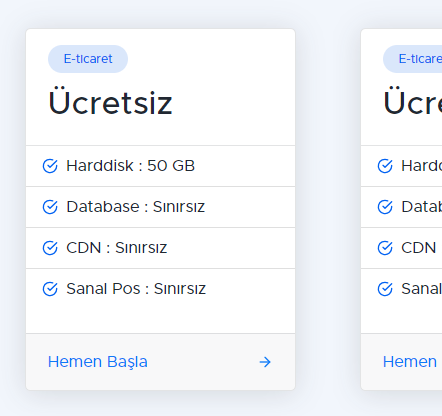Viewport: 442px width, 416px height.
Task: Click the second card's Database checkmark icon
Action: pyautogui.click(x=385, y=207)
